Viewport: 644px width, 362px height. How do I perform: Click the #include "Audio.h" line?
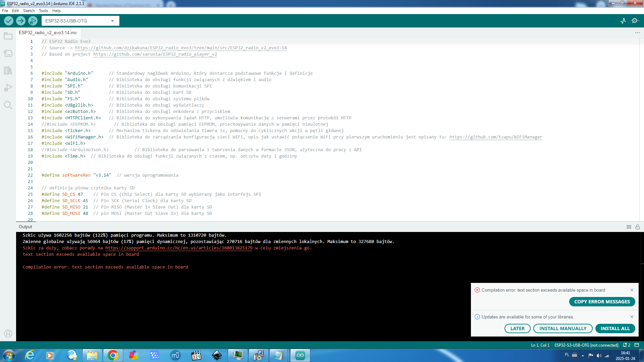tap(157, 80)
